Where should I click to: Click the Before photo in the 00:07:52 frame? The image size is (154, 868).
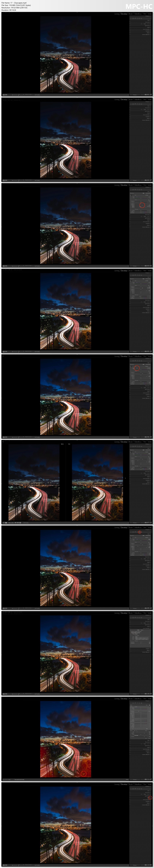coord(34,483)
